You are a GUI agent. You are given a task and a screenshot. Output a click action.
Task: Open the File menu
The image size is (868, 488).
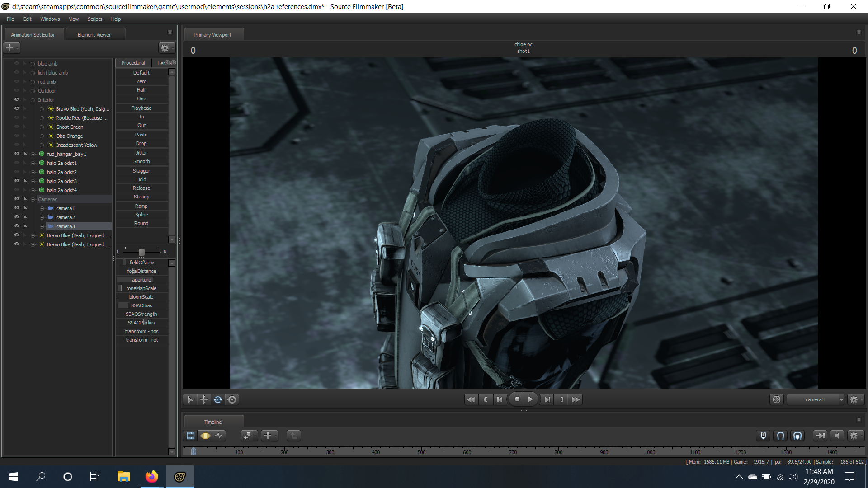click(10, 19)
